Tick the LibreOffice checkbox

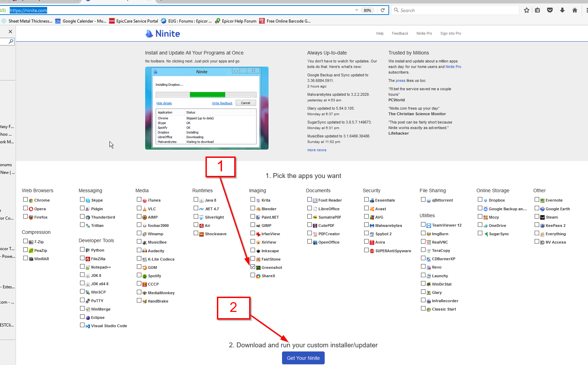point(310,208)
